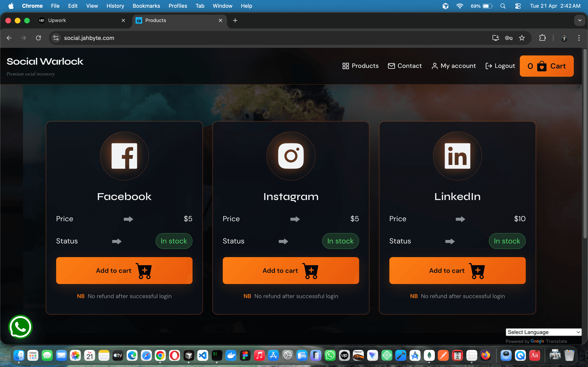Viewport: 588px width, 367px height.
Task: Open the Products grid icon
Action: [x=345, y=66]
